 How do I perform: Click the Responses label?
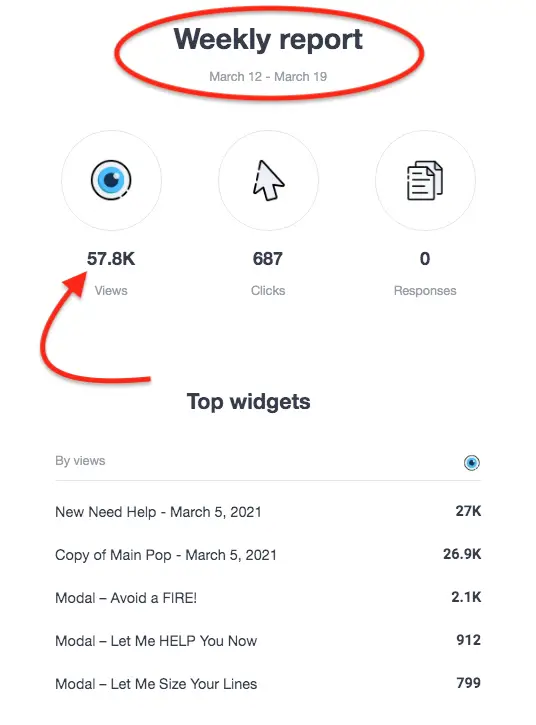(425, 290)
